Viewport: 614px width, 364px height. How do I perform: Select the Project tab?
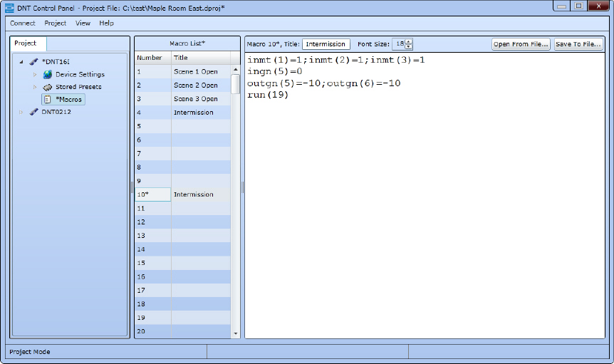point(28,43)
